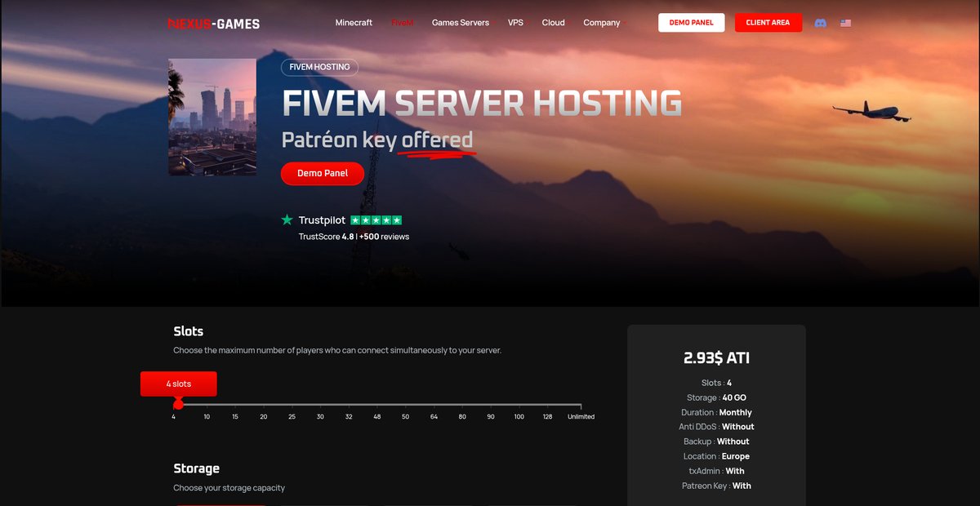Viewport: 980px width, 506px height.
Task: Open the Discord icon link
Action: (x=821, y=23)
